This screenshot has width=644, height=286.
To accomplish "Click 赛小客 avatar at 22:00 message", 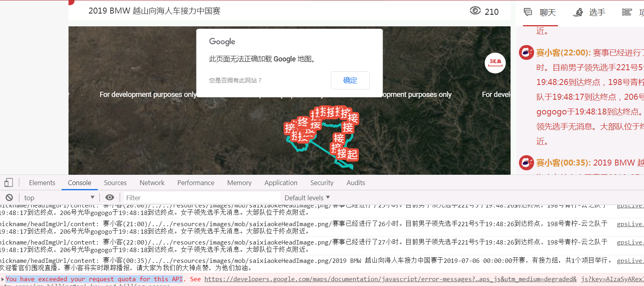I will (526, 52).
